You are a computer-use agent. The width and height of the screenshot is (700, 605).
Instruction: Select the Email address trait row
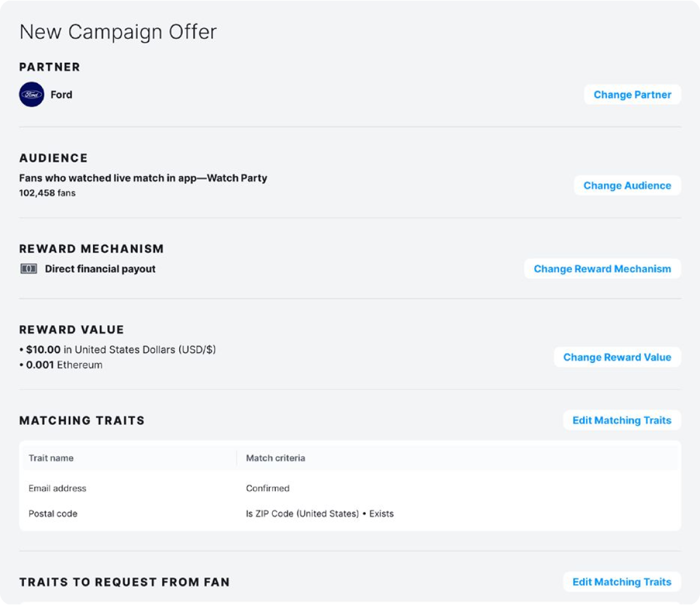coord(57,488)
